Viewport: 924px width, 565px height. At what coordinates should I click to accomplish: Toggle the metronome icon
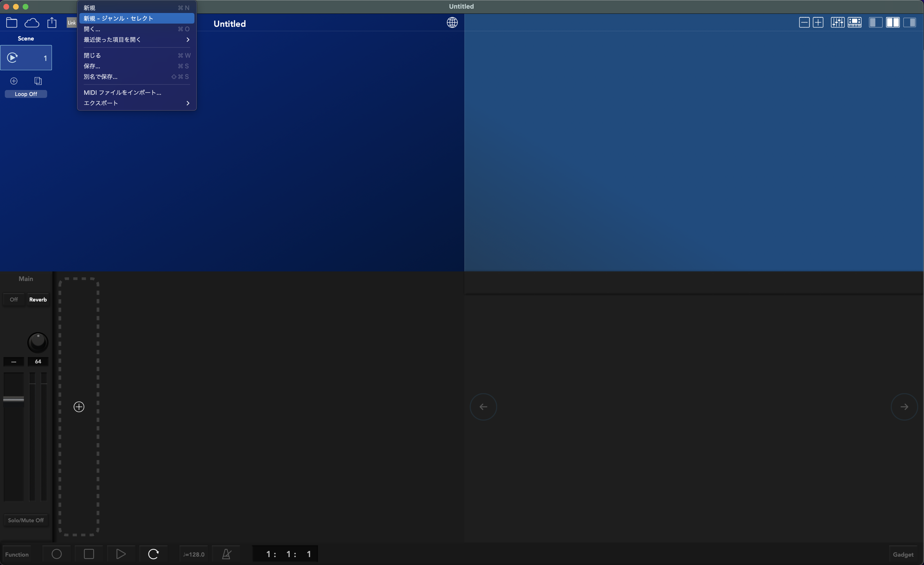226,554
